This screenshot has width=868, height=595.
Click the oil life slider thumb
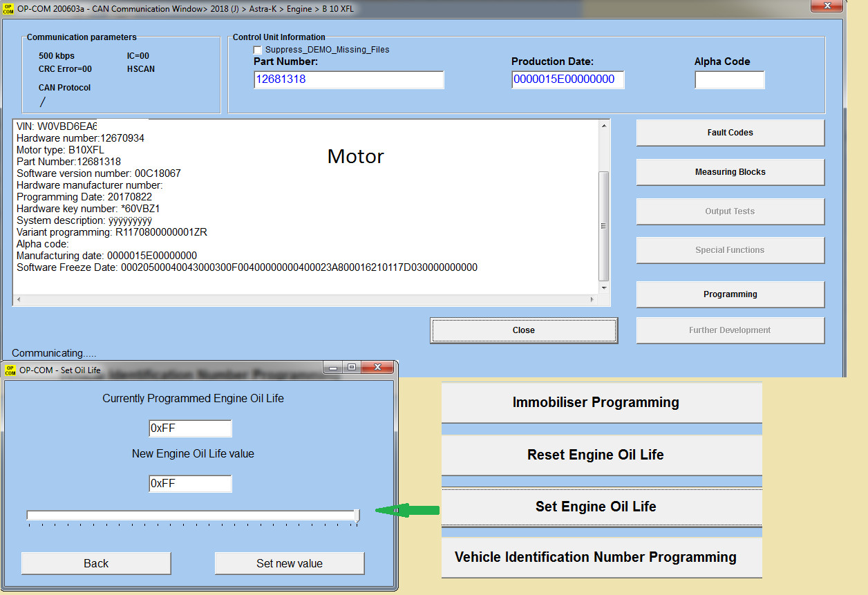click(x=357, y=516)
